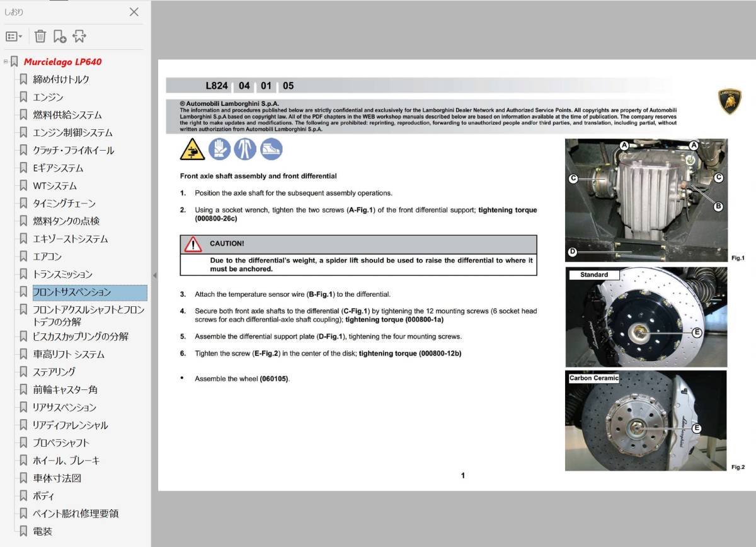Click the bookmark icon beside Eギアシステム
This screenshot has height=547, width=756.
pyautogui.click(x=23, y=168)
